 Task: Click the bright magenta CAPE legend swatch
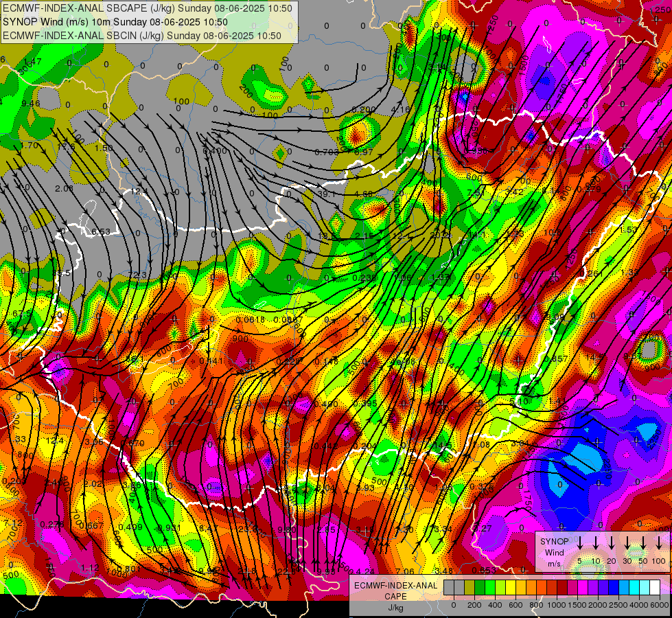(x=583, y=588)
